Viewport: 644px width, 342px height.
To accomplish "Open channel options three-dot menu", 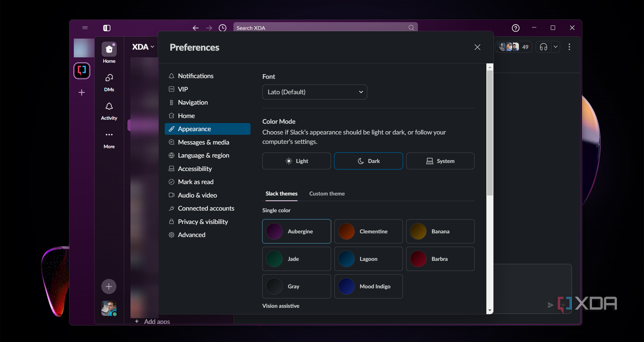I will tap(569, 47).
